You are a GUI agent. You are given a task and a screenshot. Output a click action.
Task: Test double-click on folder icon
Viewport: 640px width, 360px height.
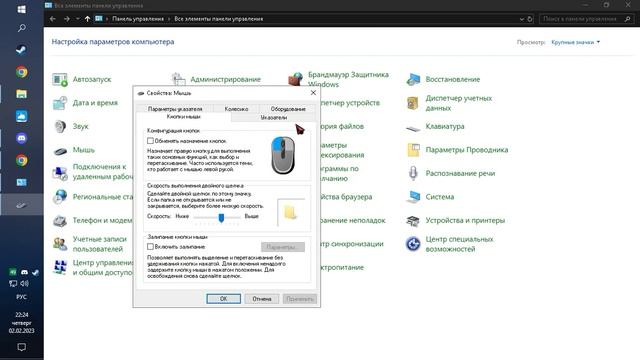290,212
